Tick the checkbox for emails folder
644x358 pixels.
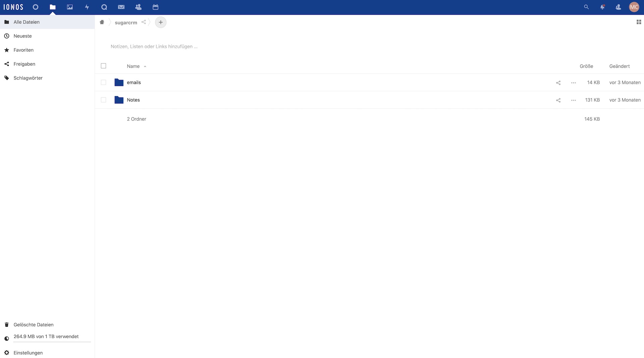[x=104, y=83]
